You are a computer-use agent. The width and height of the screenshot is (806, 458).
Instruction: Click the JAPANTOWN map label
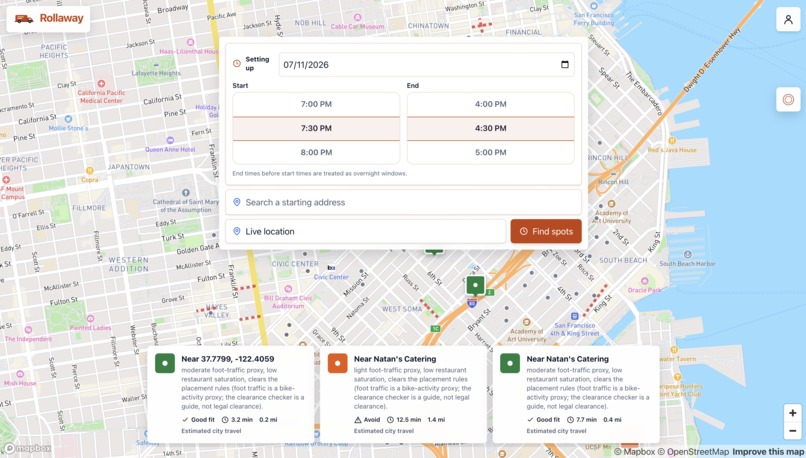point(129,167)
